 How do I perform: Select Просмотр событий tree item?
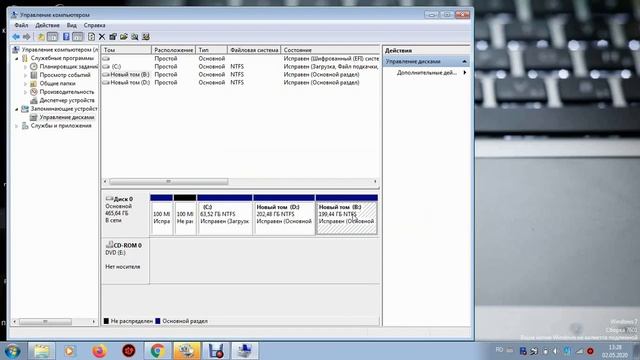65,75
